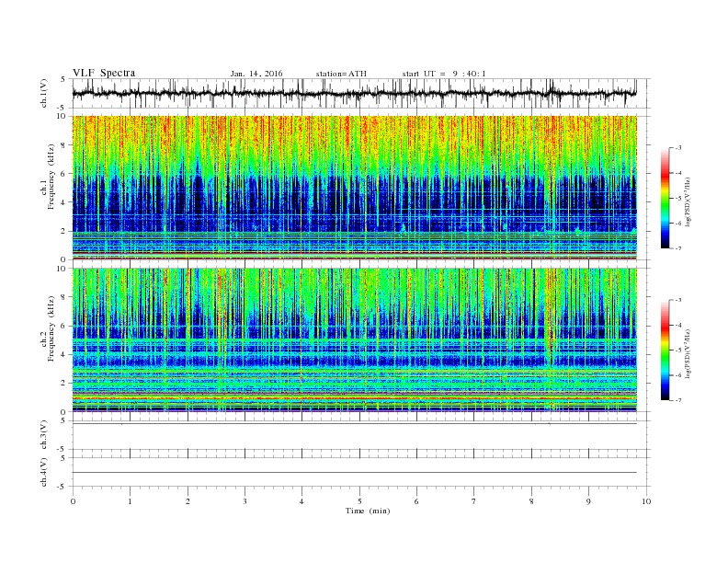The width and height of the screenshot is (728, 563).
Task: Click the time axis tick label "8"
Action: [x=531, y=501]
